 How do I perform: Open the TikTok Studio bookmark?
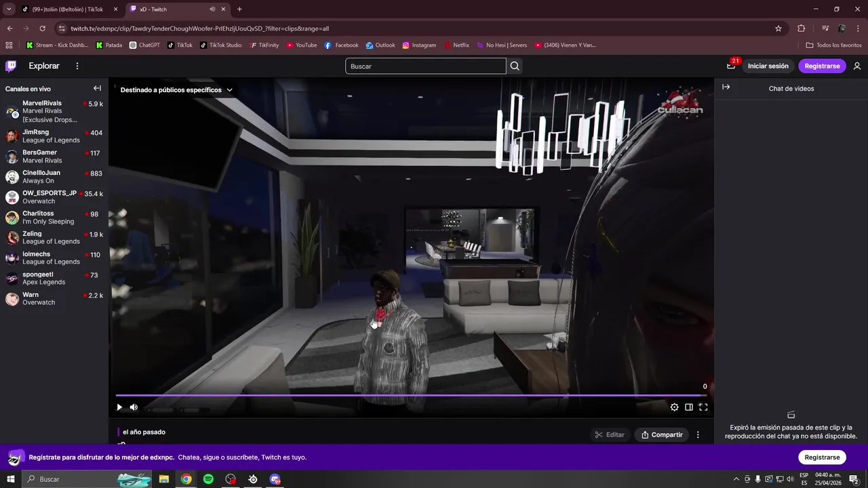click(x=220, y=45)
